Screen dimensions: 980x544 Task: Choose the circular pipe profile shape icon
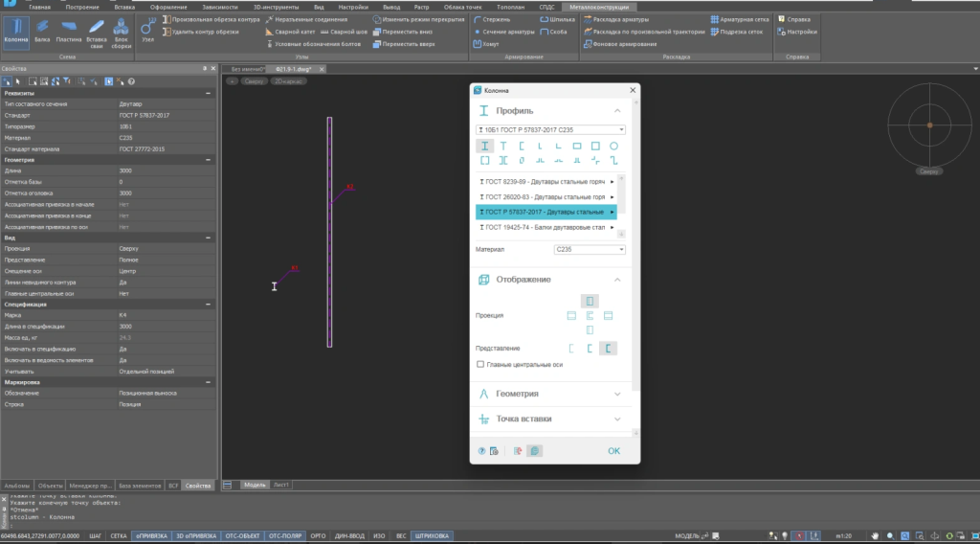coord(613,147)
